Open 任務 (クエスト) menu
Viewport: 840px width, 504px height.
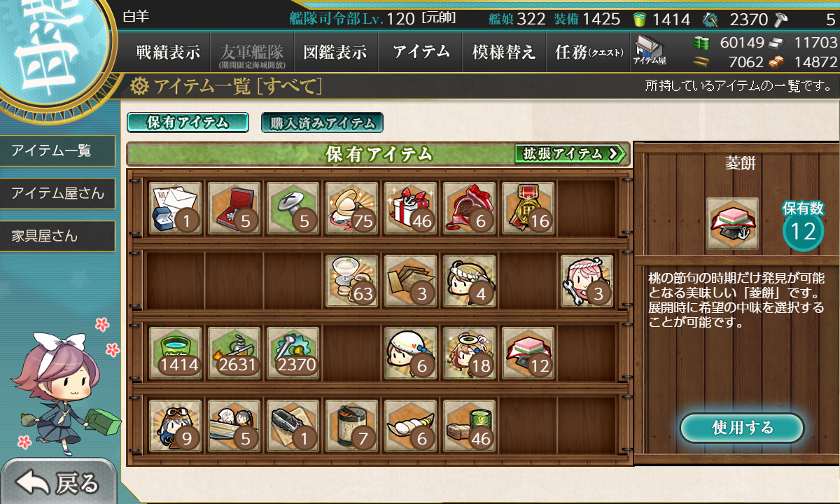click(588, 52)
